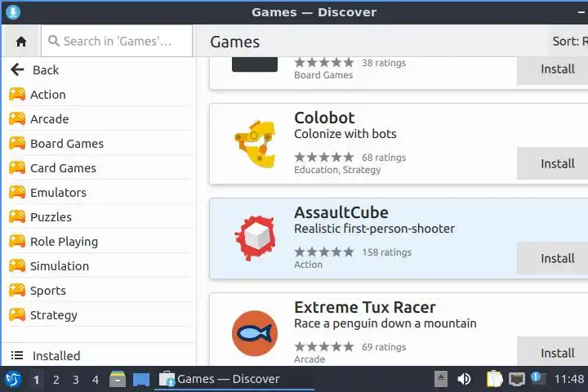Screen dimensions: 588x392
Task: Click 'Race a penguin down a mountain' text
Action: pos(385,323)
